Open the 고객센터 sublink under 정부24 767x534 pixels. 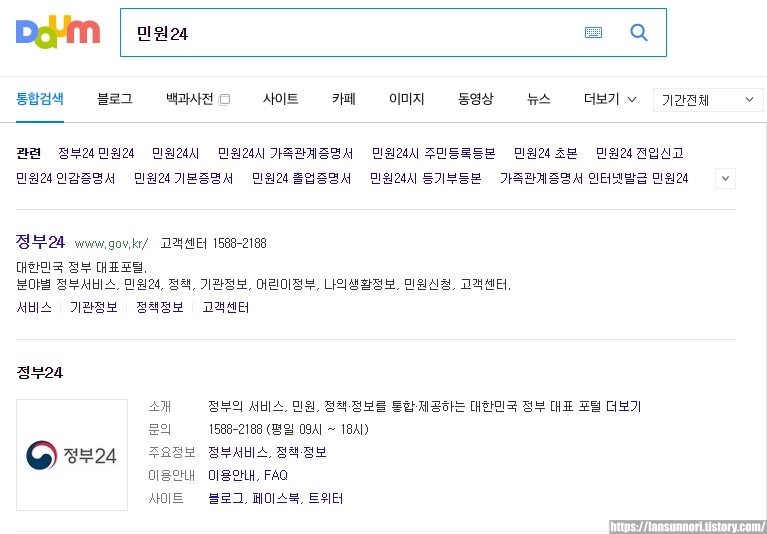tap(226, 308)
